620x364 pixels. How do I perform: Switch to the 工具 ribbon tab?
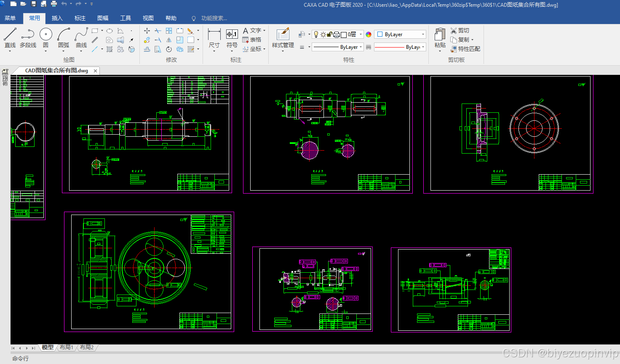point(126,18)
